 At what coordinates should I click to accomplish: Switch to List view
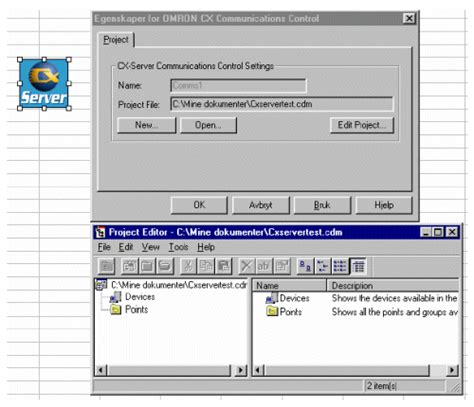click(x=340, y=266)
